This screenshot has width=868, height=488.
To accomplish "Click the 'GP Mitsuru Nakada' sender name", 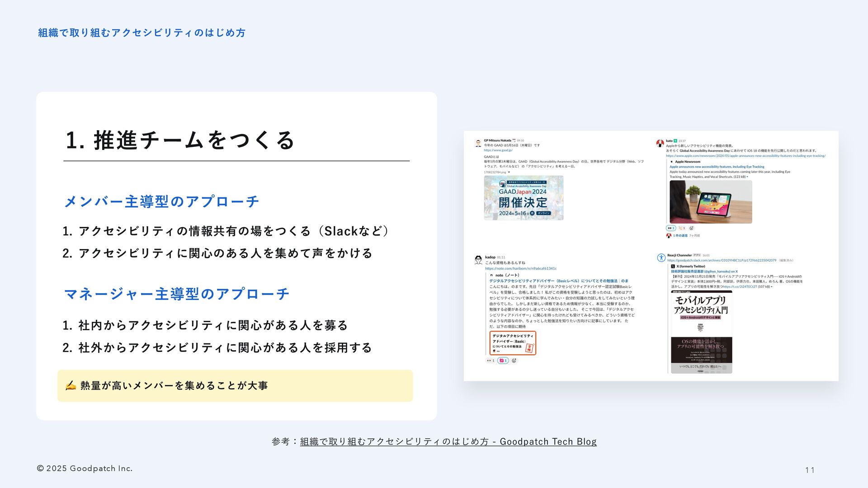I will [x=497, y=141].
